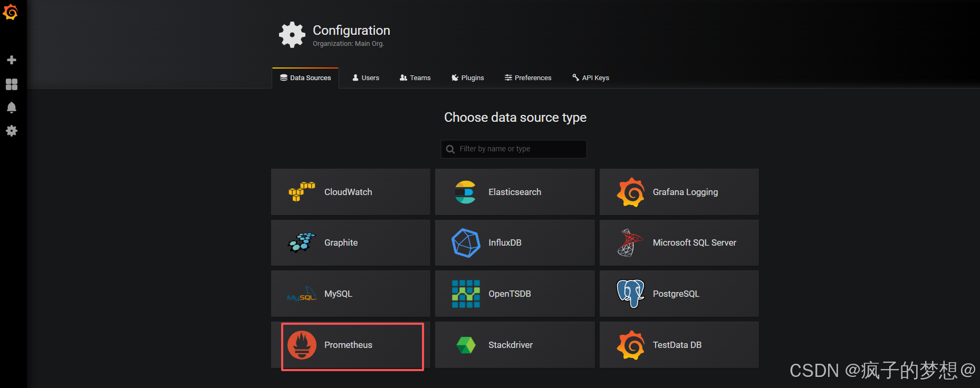Screen dimensions: 980x388
Task: Click the CloudWatch cubes icon
Action: 302,192
